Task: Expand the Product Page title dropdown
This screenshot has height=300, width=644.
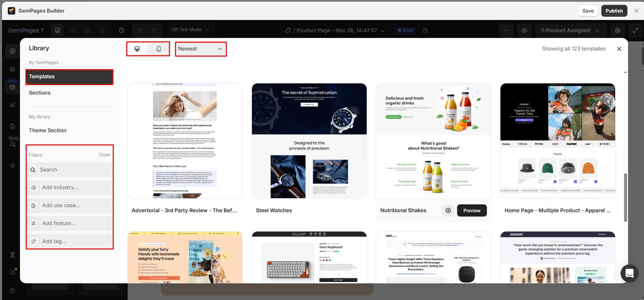Action: [383, 31]
